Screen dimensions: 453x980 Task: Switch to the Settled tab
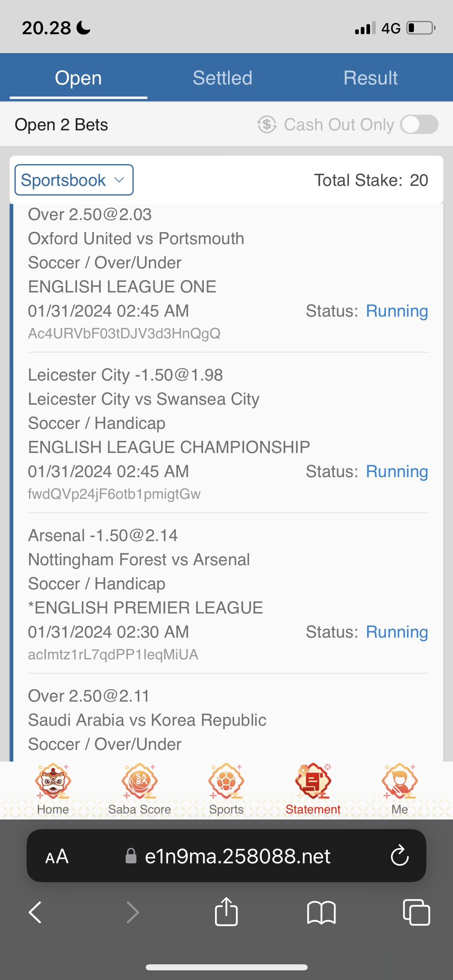pyautogui.click(x=222, y=78)
